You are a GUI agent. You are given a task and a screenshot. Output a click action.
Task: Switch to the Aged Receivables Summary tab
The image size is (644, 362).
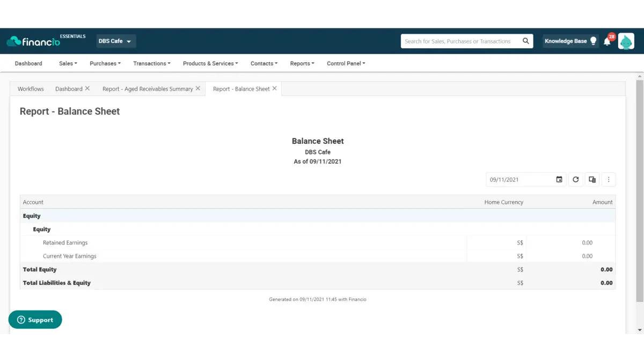click(148, 89)
